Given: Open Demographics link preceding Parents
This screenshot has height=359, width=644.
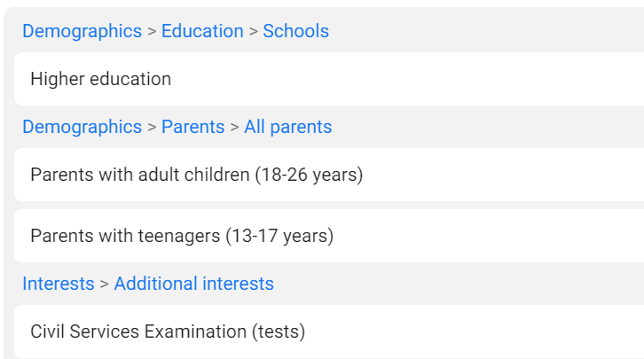Looking at the screenshot, I should pos(82,127).
